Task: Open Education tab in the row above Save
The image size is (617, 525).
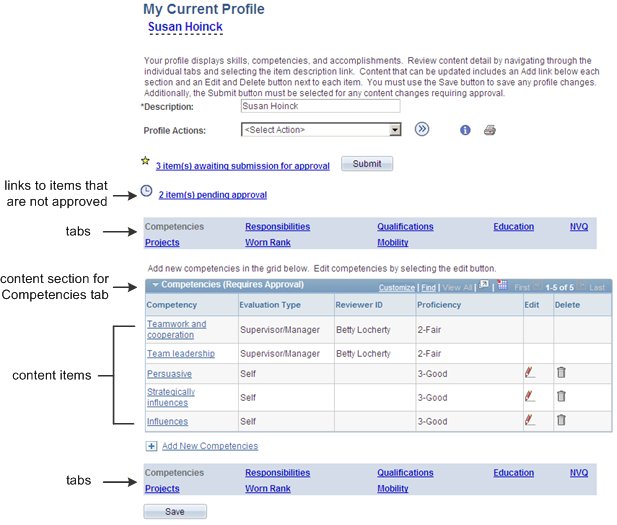Action: coord(514,473)
